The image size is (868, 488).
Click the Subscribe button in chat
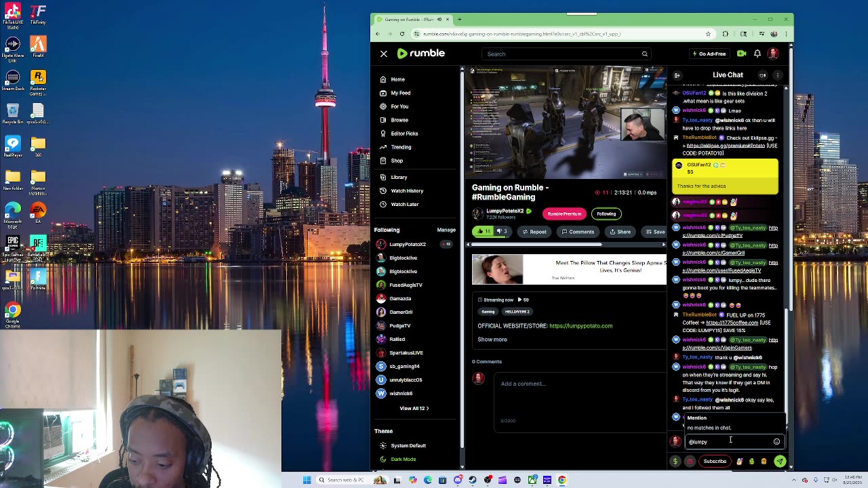(715, 462)
